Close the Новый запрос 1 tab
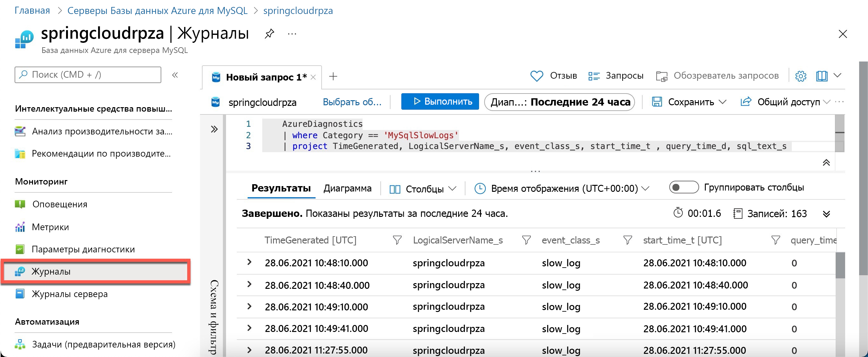 [313, 77]
